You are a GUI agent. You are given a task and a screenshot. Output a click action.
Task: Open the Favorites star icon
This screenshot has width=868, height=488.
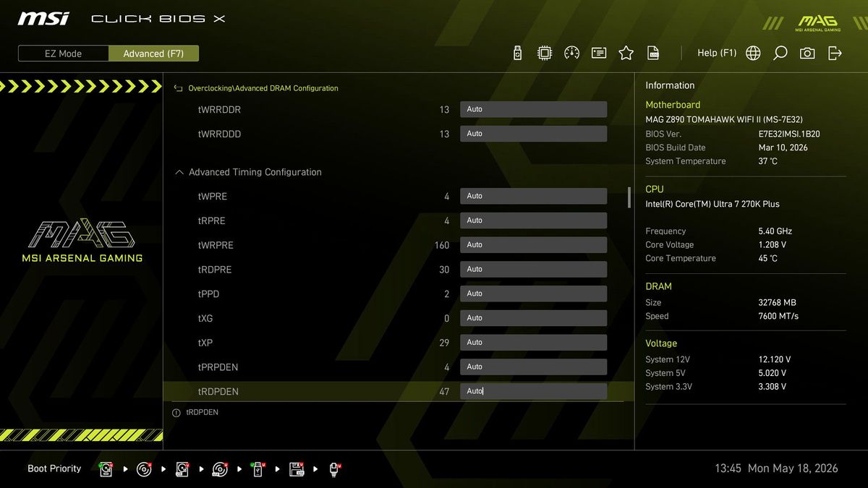click(626, 53)
